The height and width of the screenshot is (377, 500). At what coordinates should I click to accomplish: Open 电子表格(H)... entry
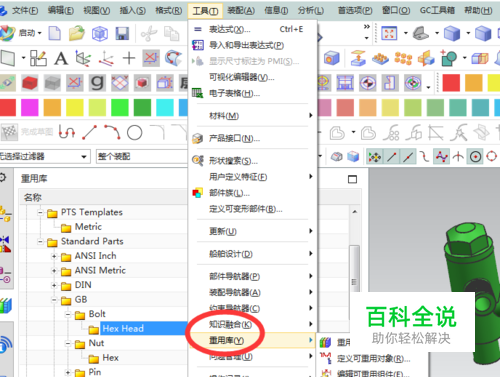pyautogui.click(x=252, y=93)
